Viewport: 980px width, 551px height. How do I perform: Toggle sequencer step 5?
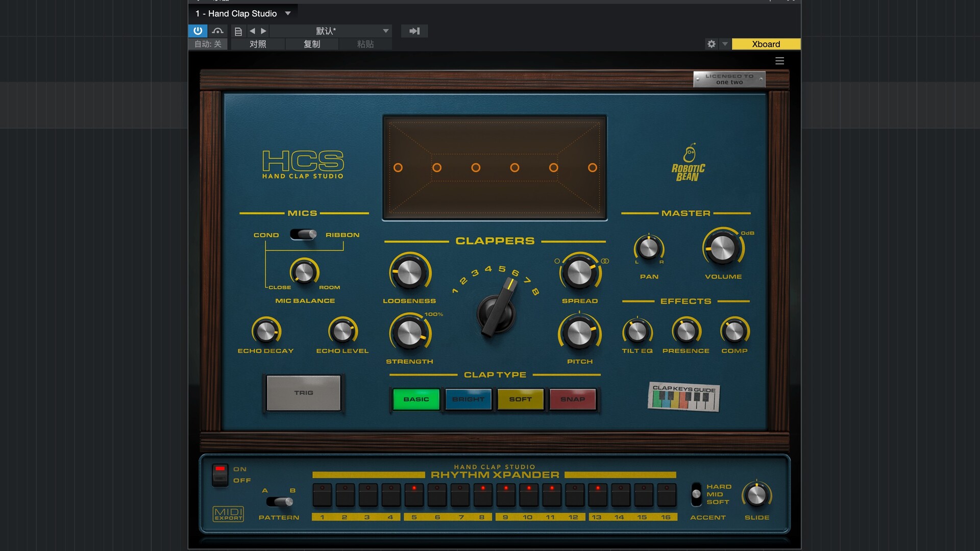(414, 495)
